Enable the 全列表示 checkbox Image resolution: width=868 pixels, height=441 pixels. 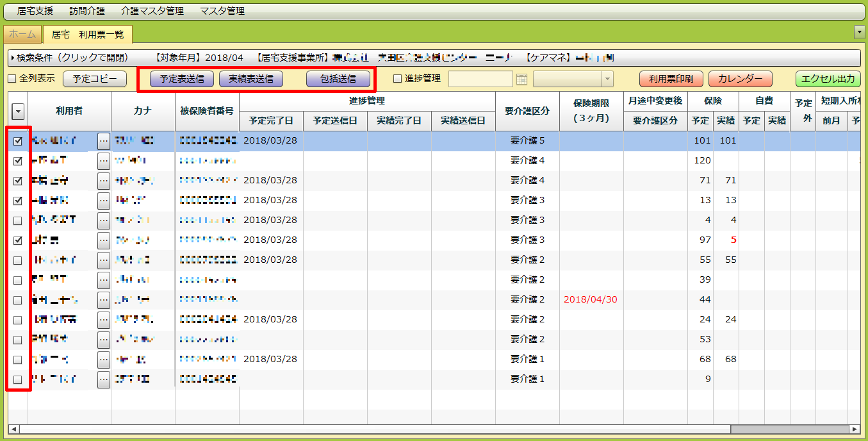(x=12, y=79)
